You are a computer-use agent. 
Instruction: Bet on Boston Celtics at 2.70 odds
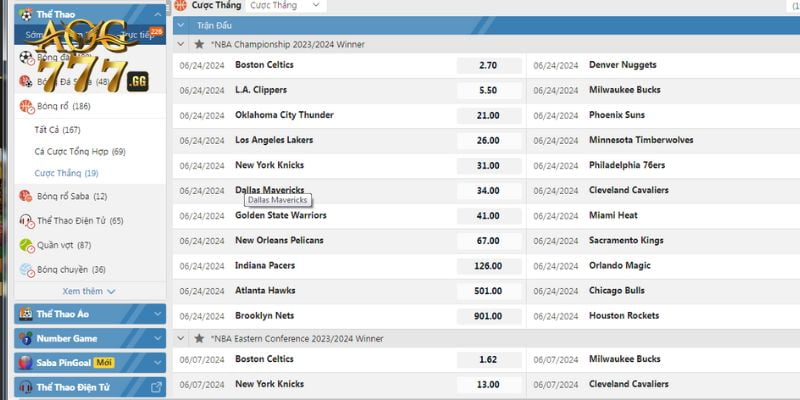tap(488, 65)
